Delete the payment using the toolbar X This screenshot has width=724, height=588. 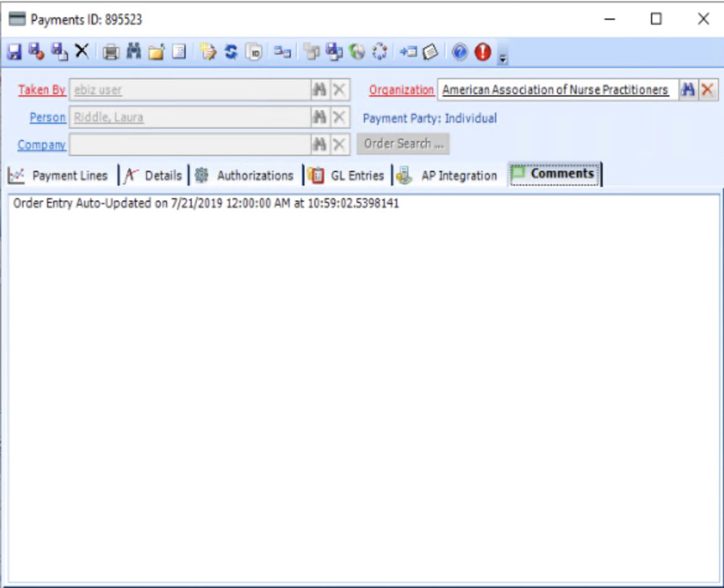click(x=81, y=53)
